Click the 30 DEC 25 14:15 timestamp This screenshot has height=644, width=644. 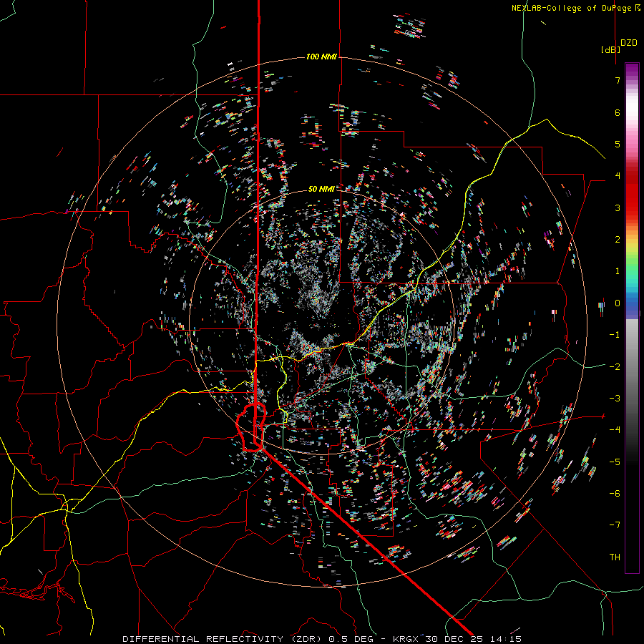pyautogui.click(x=472, y=639)
